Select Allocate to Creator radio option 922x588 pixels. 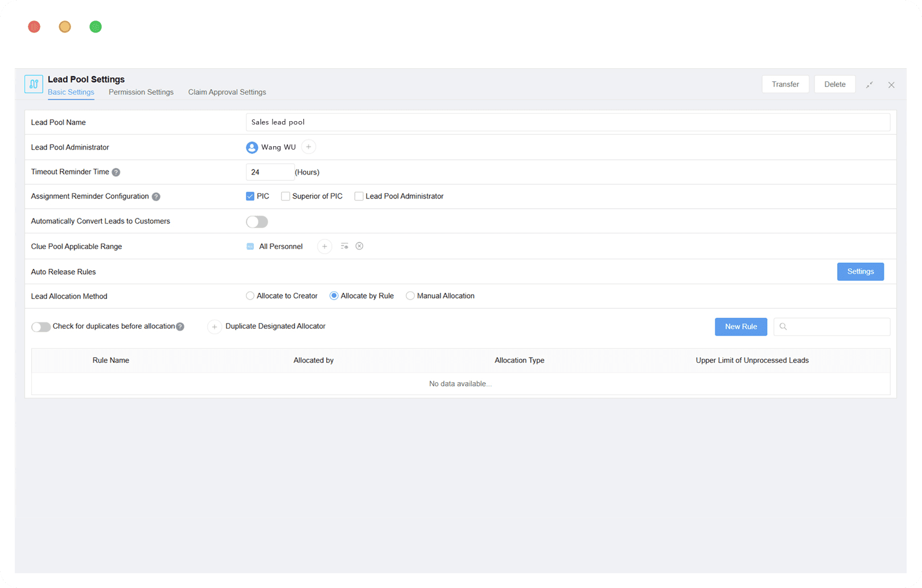click(x=250, y=296)
